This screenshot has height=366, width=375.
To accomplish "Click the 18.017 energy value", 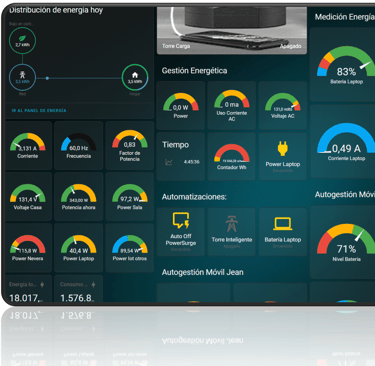I will pyautogui.click(x=26, y=298).
